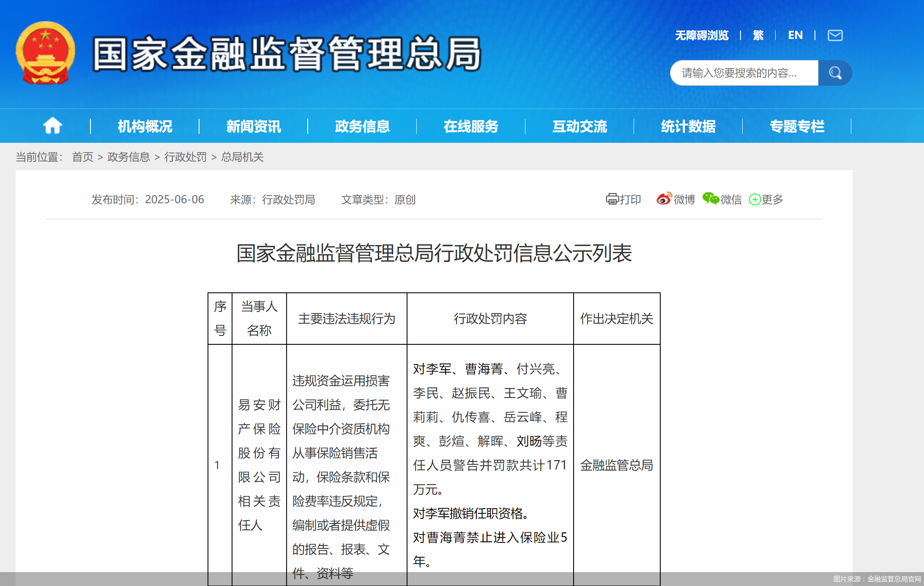Switch to traditional Chinese with 繁
The height and width of the screenshot is (586, 924).
(x=758, y=35)
